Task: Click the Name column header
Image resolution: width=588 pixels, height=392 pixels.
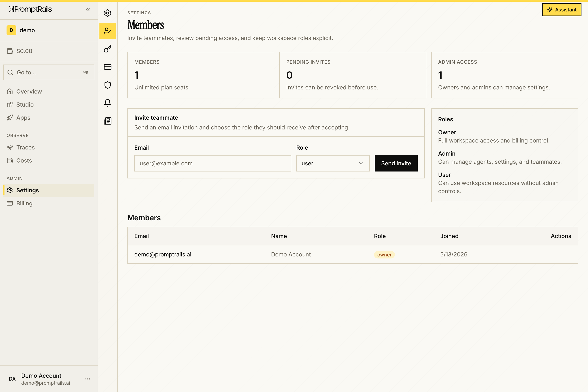Action: (279, 236)
